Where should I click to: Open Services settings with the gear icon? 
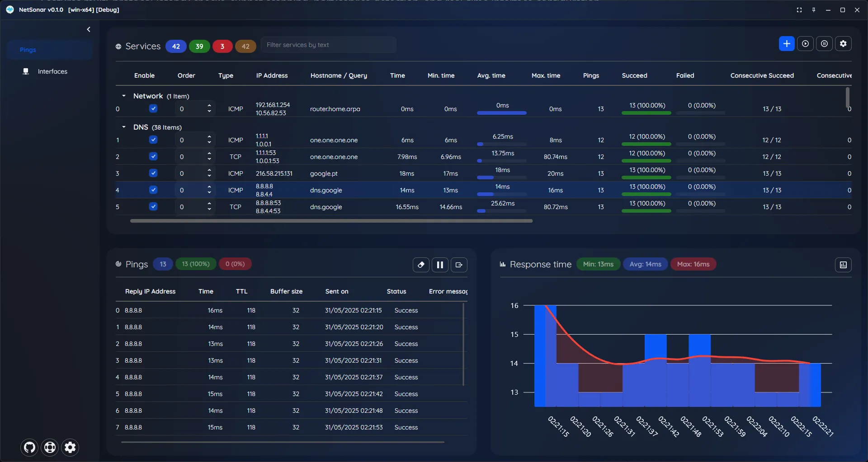coord(844,43)
